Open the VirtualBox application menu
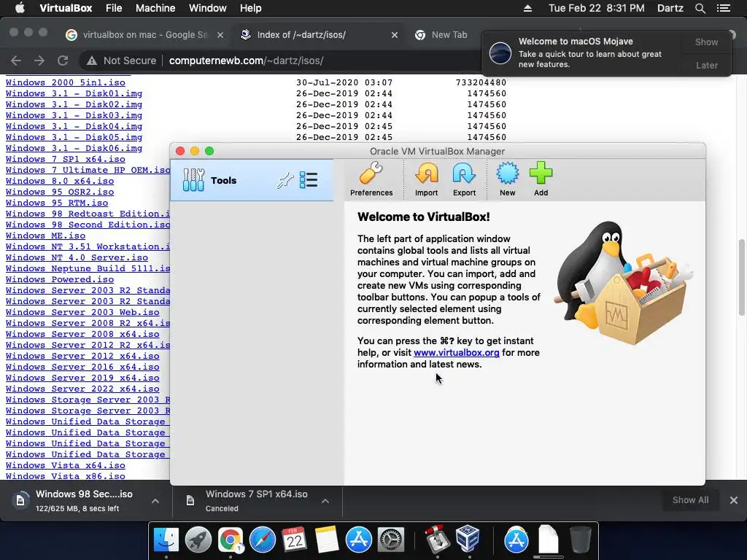 [66, 8]
